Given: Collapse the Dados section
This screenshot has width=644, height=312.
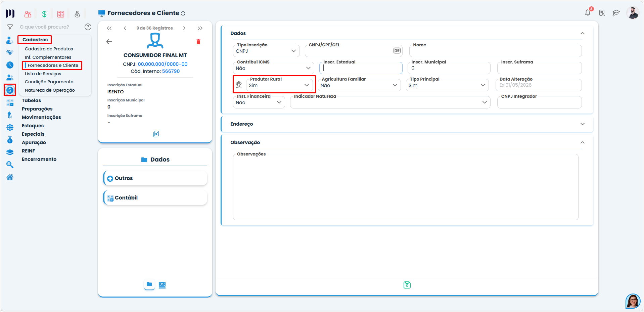Looking at the screenshot, I should (x=583, y=33).
